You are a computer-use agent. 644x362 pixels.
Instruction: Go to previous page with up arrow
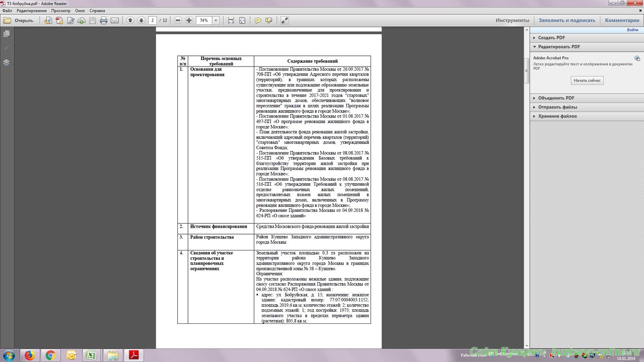tap(130, 21)
